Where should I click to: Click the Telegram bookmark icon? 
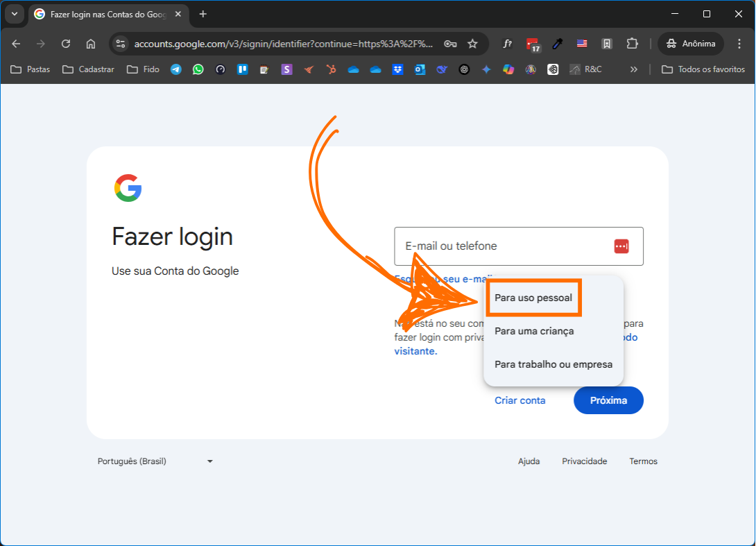pos(176,69)
